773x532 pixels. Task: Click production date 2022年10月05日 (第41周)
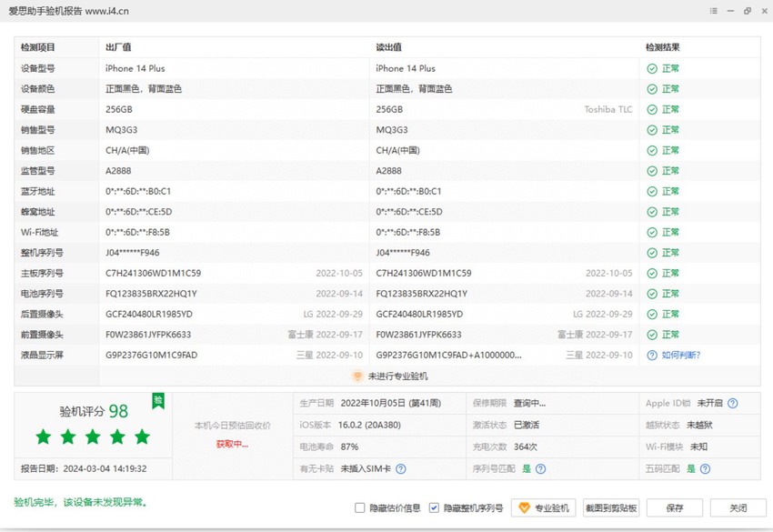tap(391, 403)
